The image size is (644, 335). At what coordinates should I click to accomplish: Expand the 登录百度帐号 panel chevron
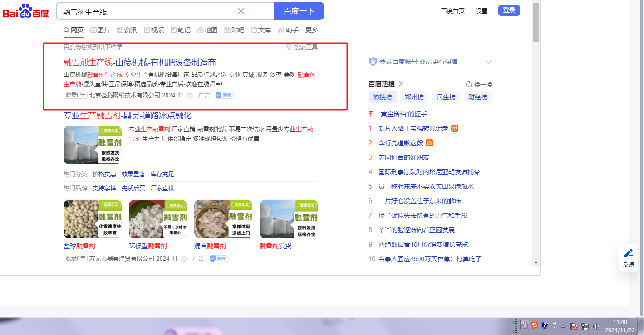[488, 62]
